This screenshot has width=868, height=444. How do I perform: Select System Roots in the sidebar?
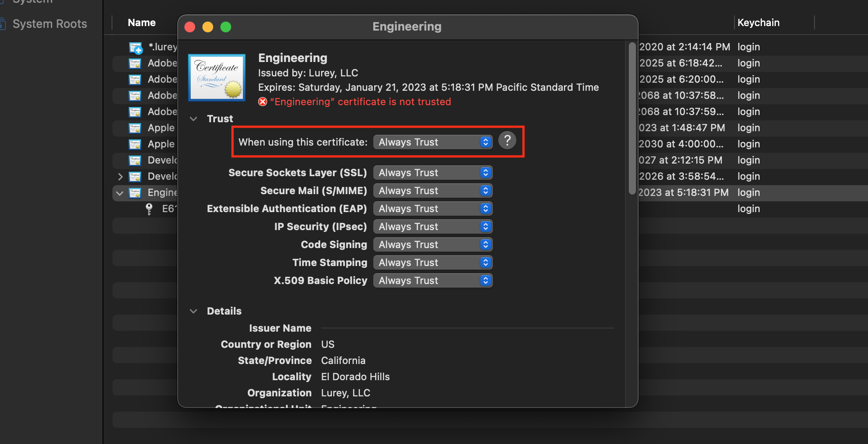[x=49, y=24]
